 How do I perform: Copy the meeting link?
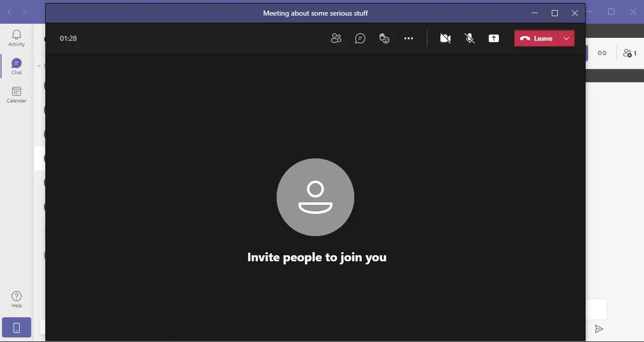coord(602,52)
